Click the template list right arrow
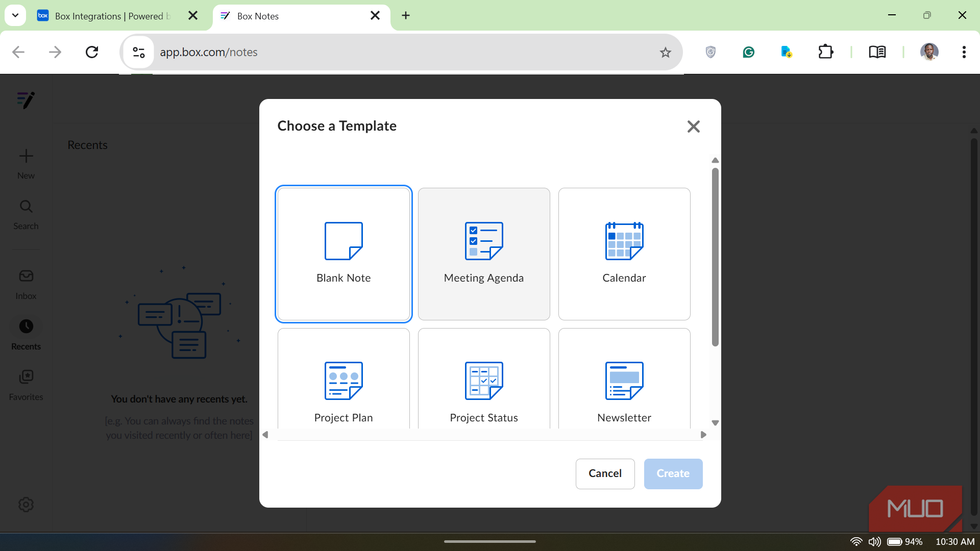The height and width of the screenshot is (551, 980). click(x=703, y=435)
